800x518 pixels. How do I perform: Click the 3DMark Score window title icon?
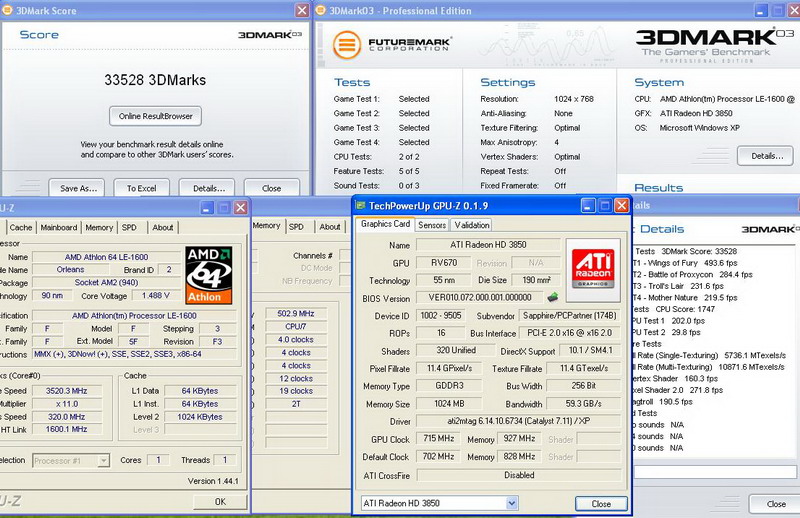pos(7,10)
